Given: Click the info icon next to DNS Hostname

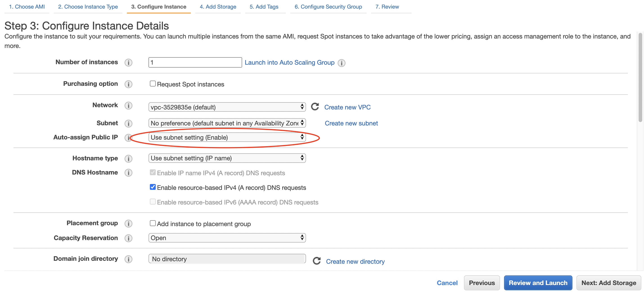Looking at the screenshot, I should (128, 172).
